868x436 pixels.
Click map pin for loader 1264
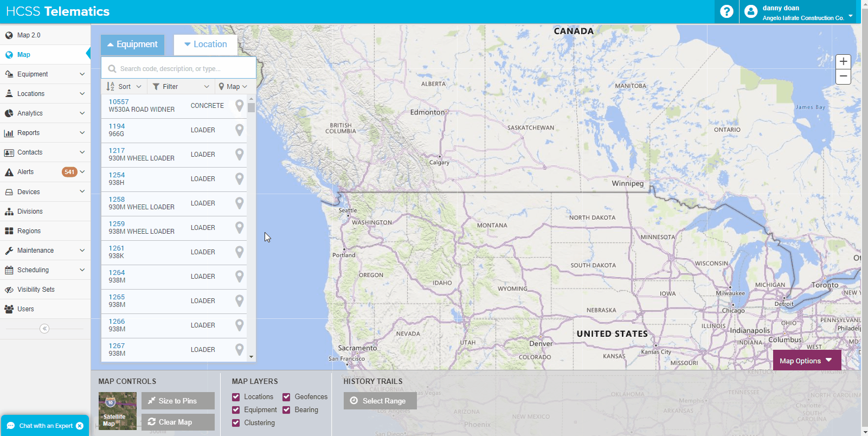click(x=239, y=277)
